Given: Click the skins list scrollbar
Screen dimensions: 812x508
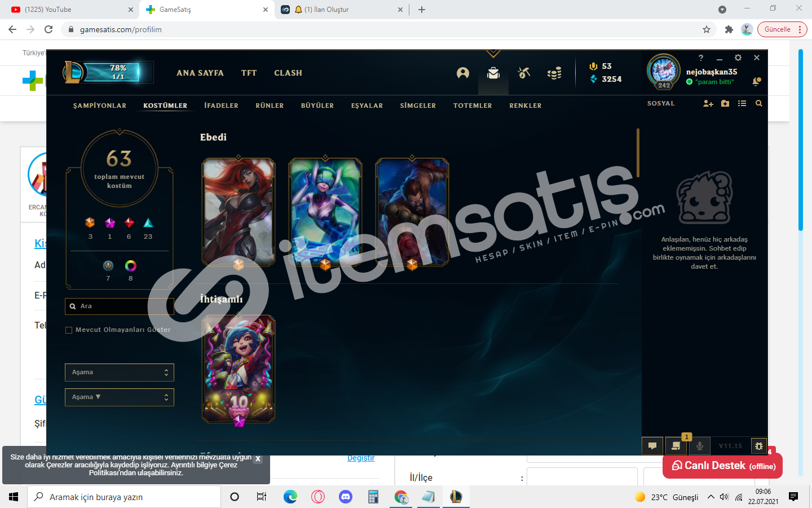Looking at the screenshot, I should 638,153.
